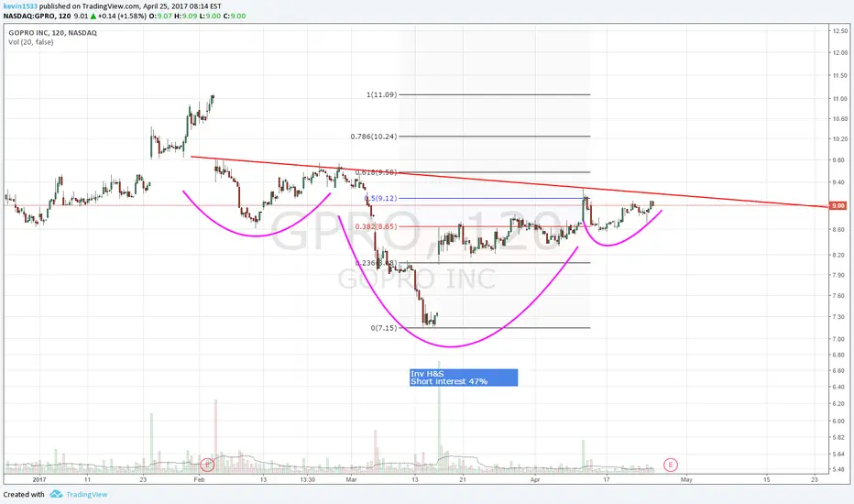Click the earnings E marker near May
This screenshot has height=504, width=854.
pyautogui.click(x=671, y=465)
